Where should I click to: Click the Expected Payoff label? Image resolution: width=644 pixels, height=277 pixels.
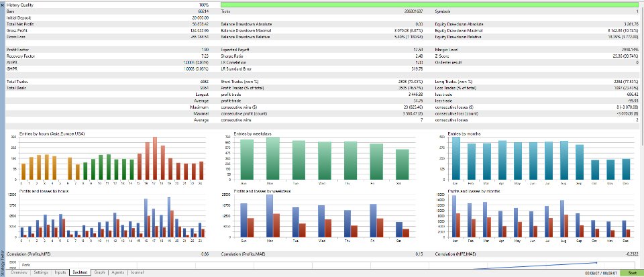click(x=235, y=50)
